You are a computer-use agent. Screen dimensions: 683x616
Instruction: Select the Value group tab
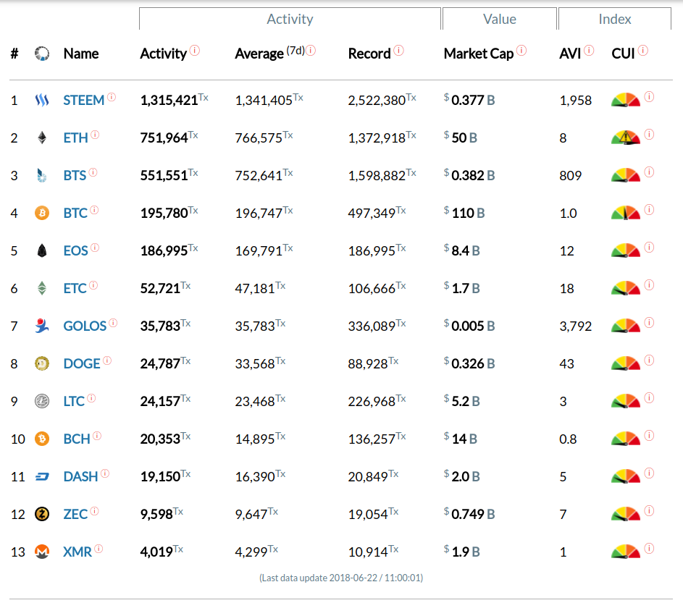click(x=500, y=19)
